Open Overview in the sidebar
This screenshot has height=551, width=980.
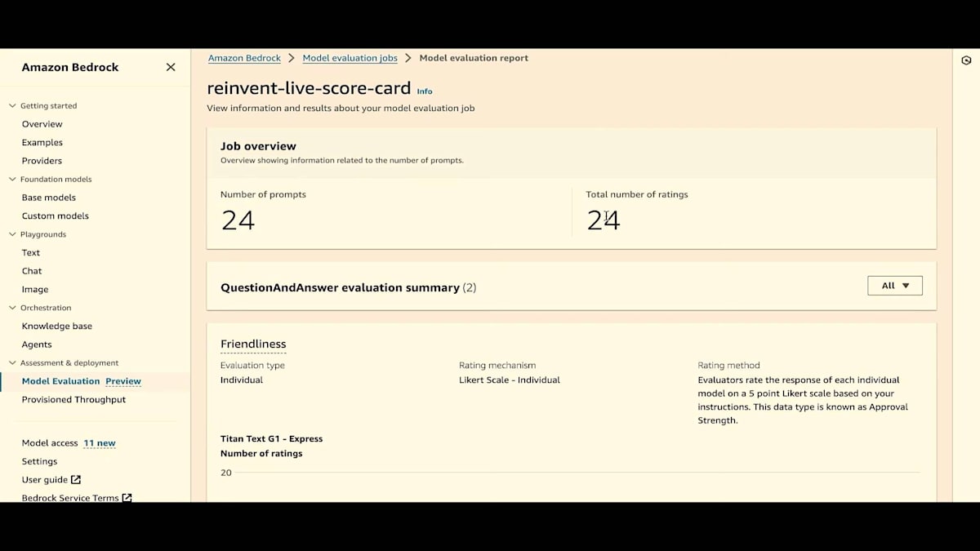pos(42,124)
